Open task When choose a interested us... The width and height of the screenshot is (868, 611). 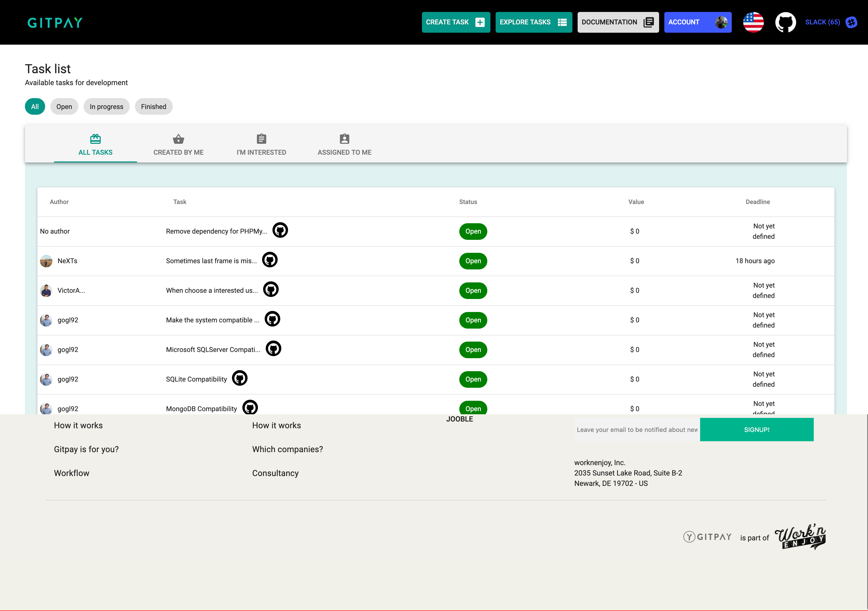pos(212,290)
